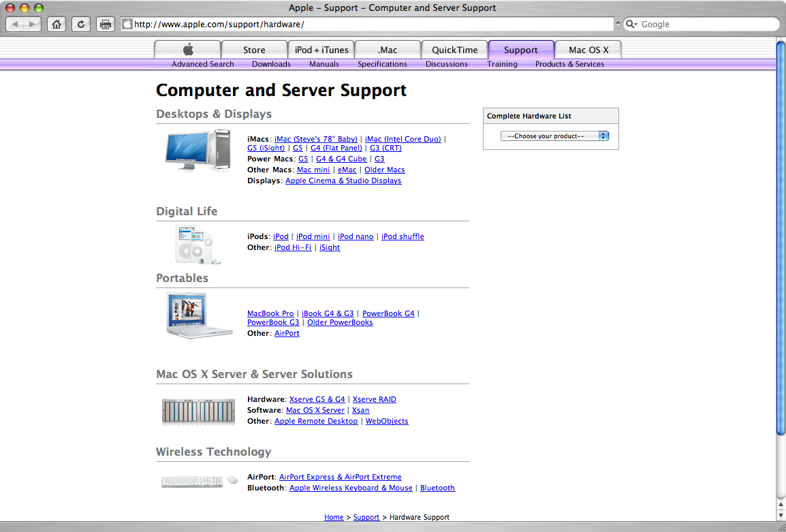
Task: Open the Xserve G5 & G4 link
Action: click(317, 400)
